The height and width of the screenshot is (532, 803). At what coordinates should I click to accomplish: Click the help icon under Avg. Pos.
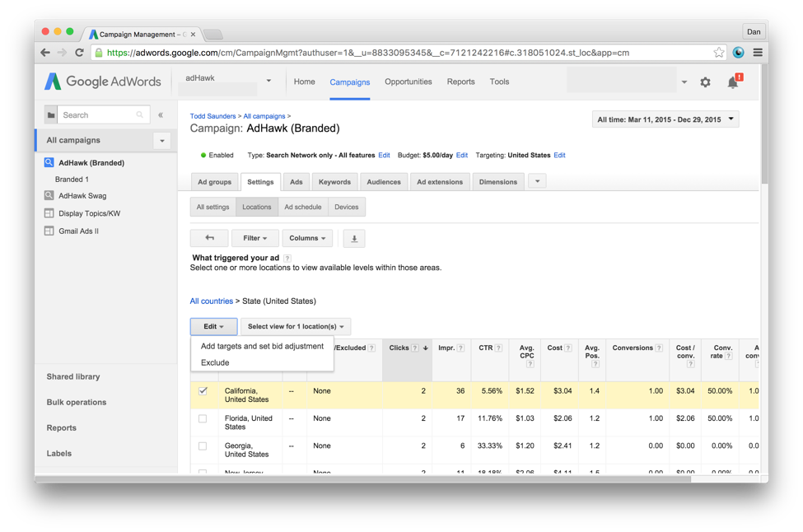(x=595, y=364)
